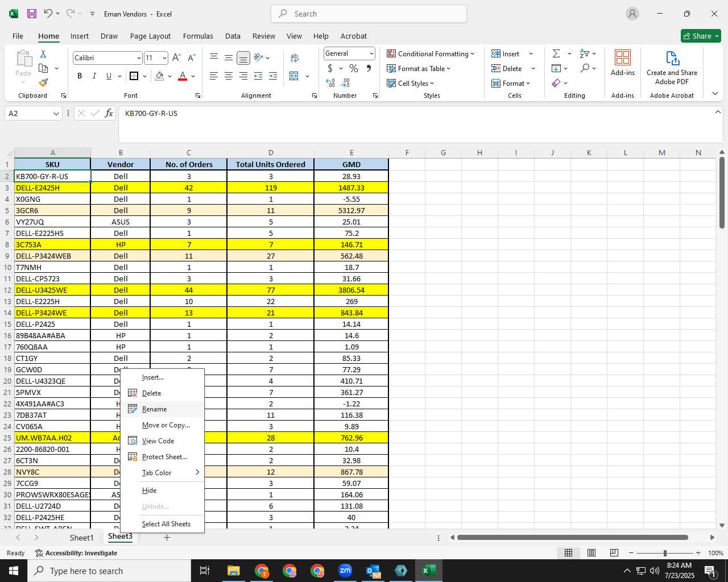Increase font size with the large A icon
This screenshot has height=582, width=728.
pos(176,58)
